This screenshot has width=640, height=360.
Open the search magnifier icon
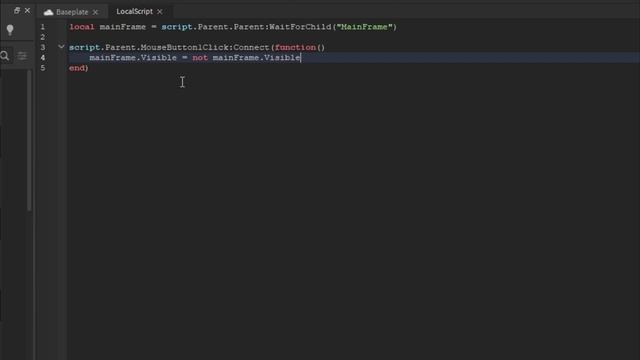click(x=4, y=56)
